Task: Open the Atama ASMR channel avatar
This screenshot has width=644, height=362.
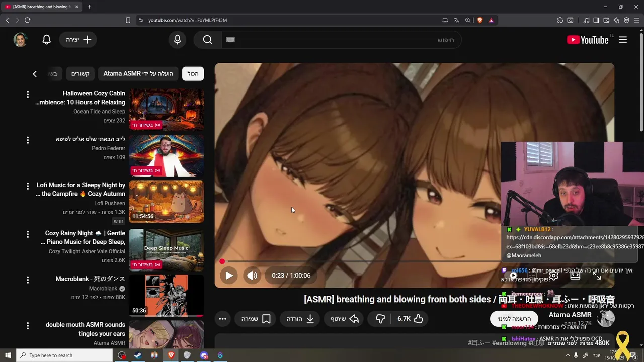Action: (606, 318)
